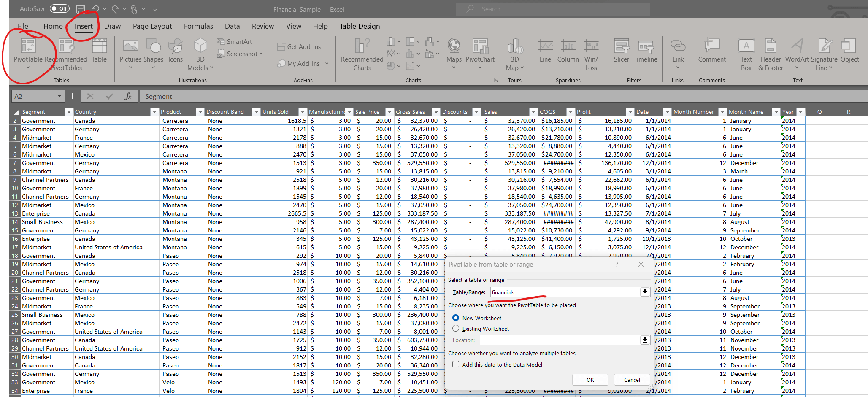The width and height of the screenshot is (868, 397).
Task: Switch to the Data tab
Action: 232,26
